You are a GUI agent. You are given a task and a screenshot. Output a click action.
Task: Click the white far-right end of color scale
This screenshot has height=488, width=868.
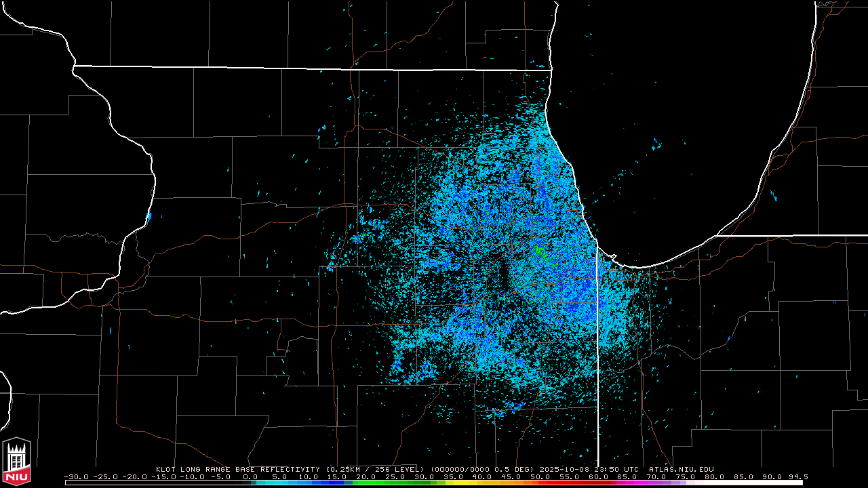793,483
